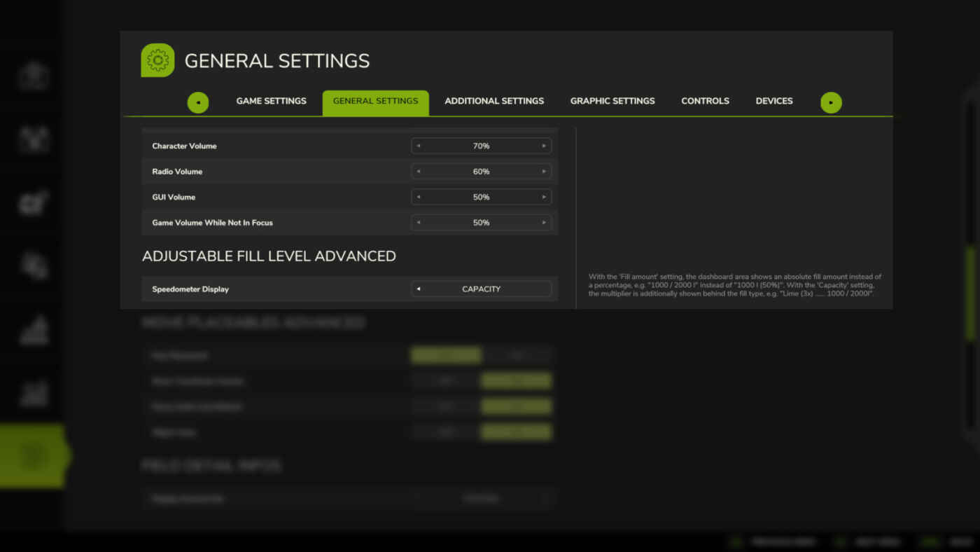The image size is (980, 552).
Task: Go to the Graphic Settings tab
Action: pyautogui.click(x=612, y=101)
